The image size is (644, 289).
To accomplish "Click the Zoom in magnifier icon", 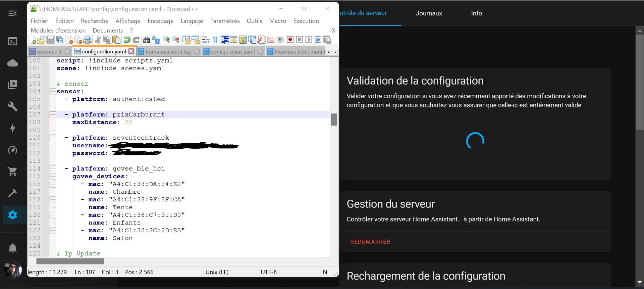I will coord(166,40).
